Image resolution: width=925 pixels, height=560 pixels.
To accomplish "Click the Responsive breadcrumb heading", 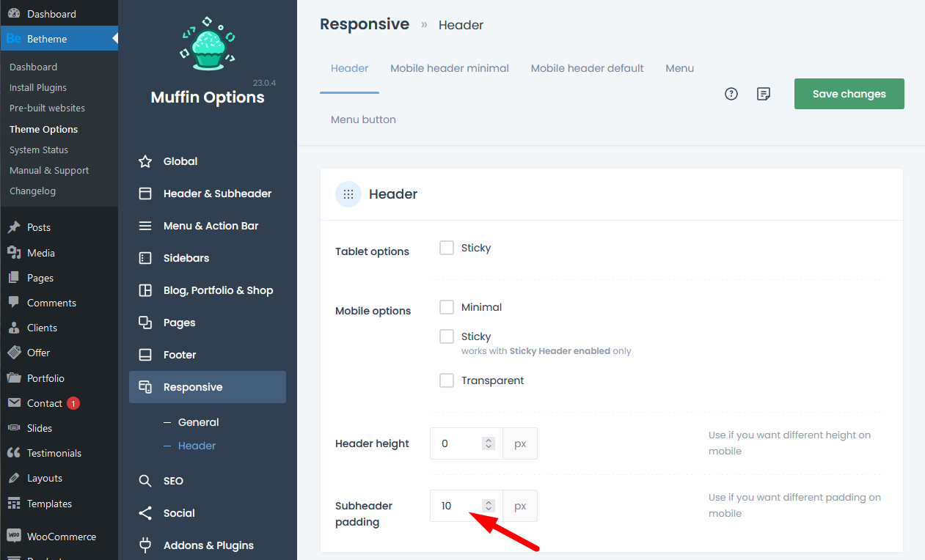I will [365, 24].
